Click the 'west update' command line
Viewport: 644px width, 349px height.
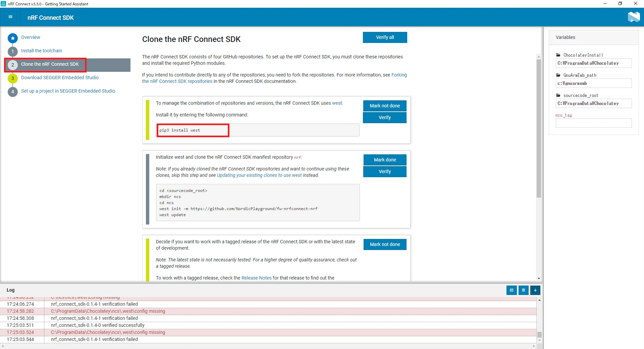coord(172,215)
